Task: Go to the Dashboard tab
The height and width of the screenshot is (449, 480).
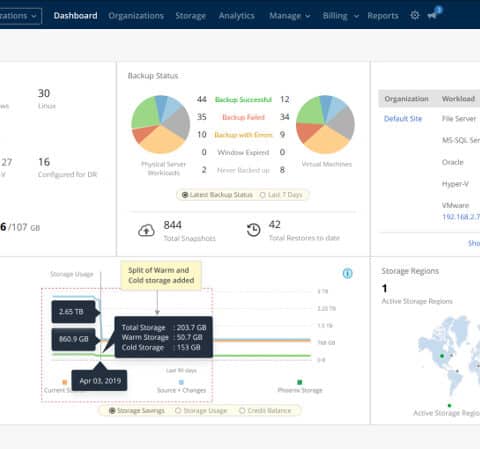Action: 75,16
